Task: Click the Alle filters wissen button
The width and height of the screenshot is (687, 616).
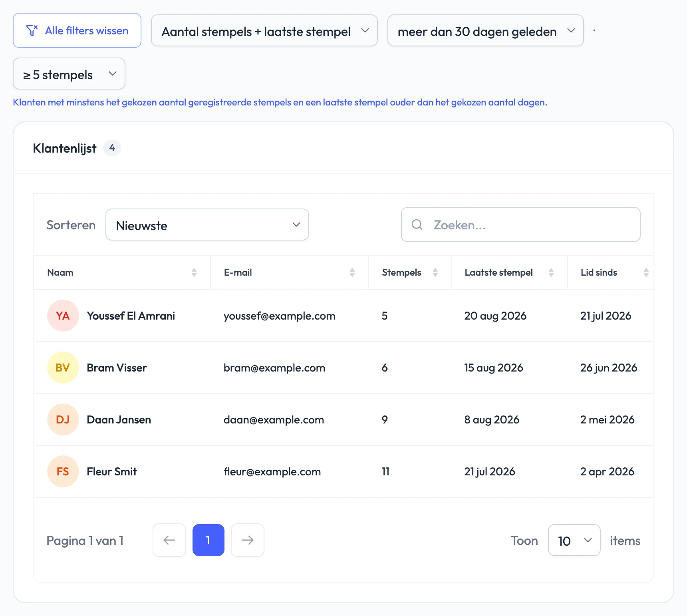Action: (77, 30)
